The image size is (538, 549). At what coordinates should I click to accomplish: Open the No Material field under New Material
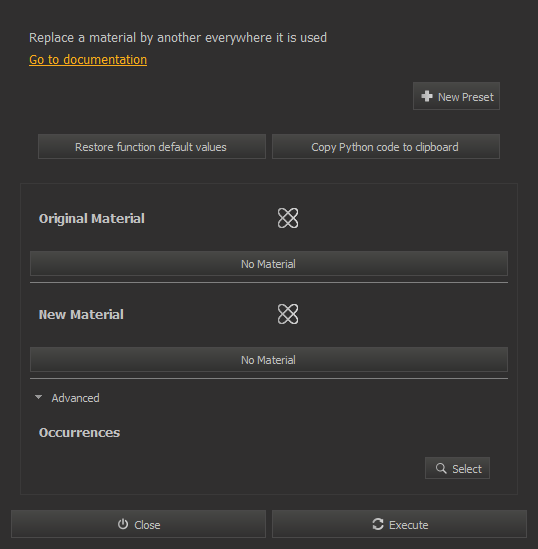click(x=268, y=360)
